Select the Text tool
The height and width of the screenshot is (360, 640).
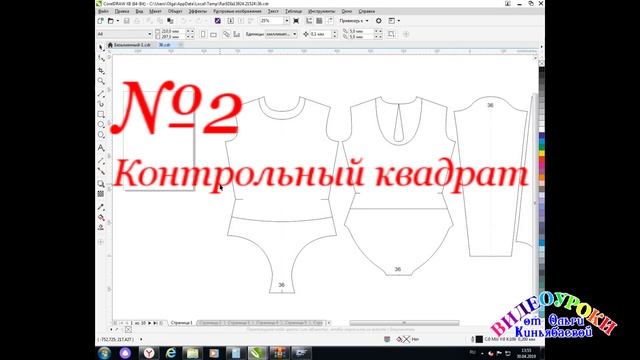(x=101, y=147)
